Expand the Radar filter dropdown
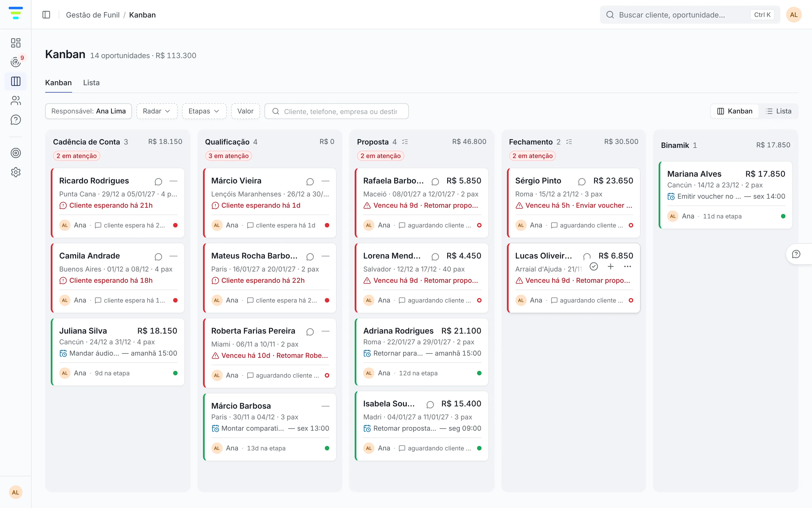The width and height of the screenshot is (812, 508). point(157,111)
